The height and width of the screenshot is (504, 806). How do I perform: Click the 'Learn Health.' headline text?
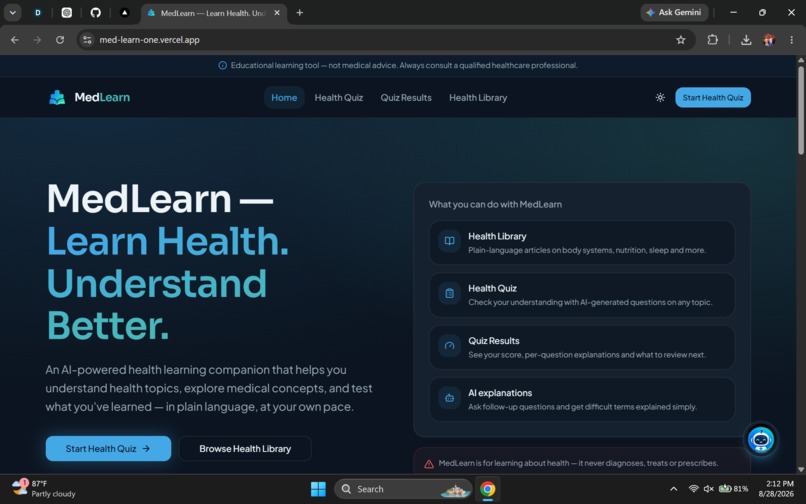pos(168,241)
